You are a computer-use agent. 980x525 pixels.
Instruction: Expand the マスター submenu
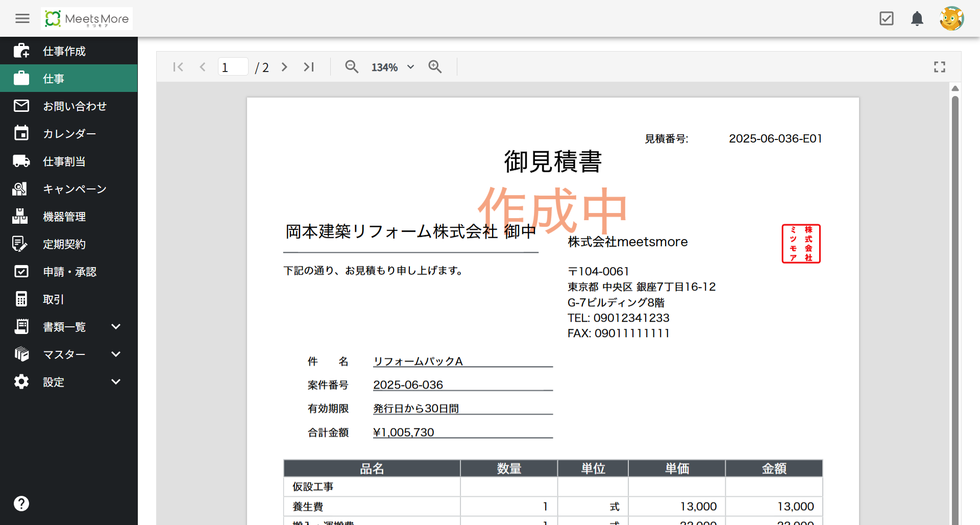tap(116, 354)
